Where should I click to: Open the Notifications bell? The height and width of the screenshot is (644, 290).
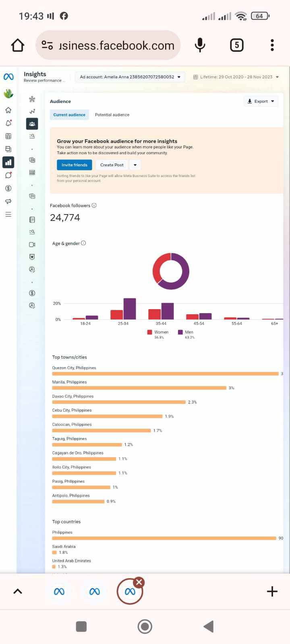[x=8, y=123]
